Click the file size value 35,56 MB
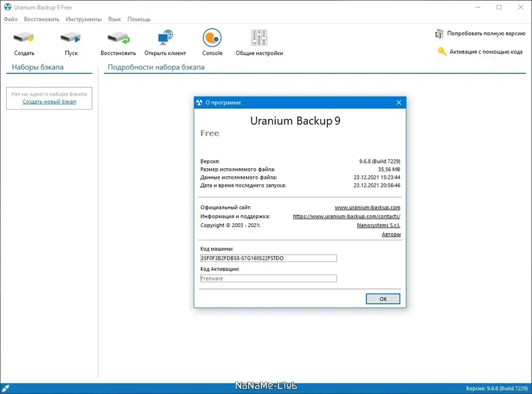Image resolution: width=532 pixels, height=394 pixels. (389, 169)
